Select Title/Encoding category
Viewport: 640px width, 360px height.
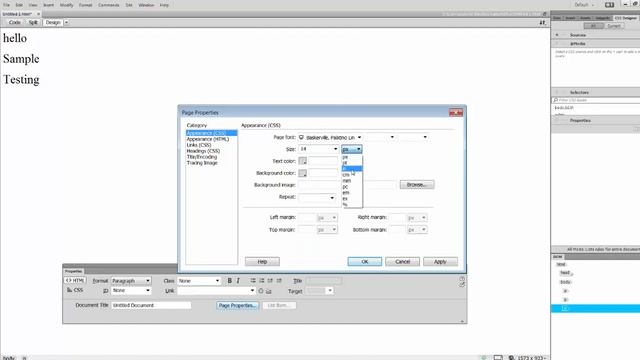202,157
